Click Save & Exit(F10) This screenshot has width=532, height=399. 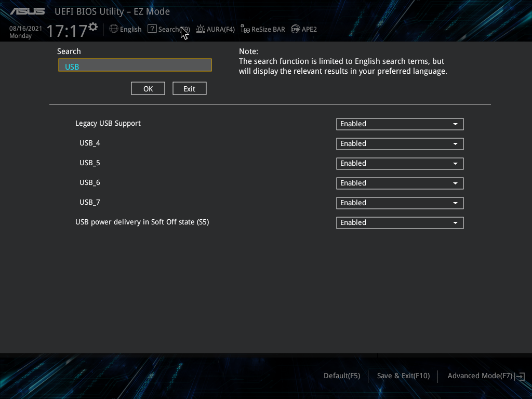(403, 376)
